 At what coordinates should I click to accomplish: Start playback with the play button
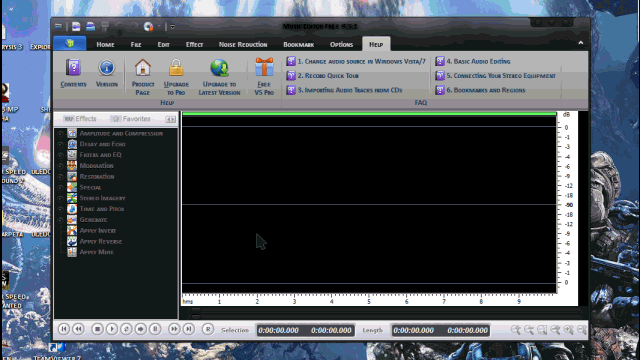111,329
